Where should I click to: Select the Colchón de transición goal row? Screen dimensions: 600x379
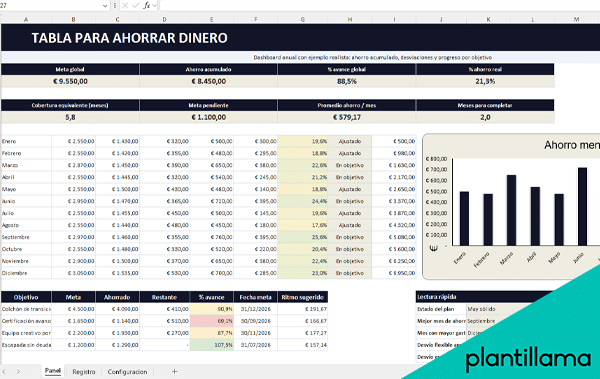26,309
